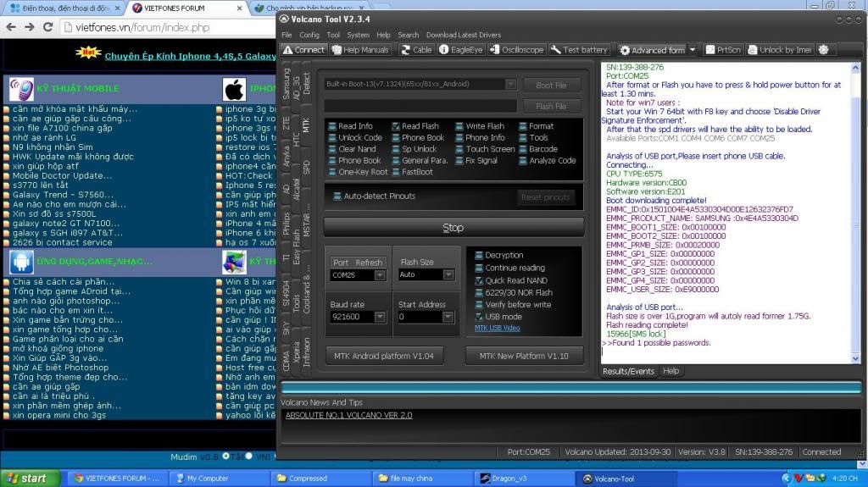868x487 pixels.
Task: Launch the Oscilloscope tool
Action: 516,50
